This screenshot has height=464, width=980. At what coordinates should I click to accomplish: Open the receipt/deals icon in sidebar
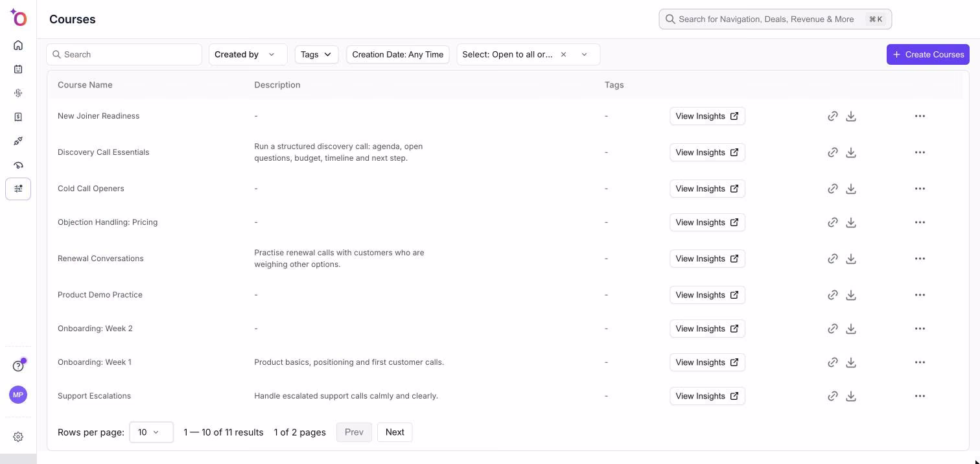coord(18,117)
